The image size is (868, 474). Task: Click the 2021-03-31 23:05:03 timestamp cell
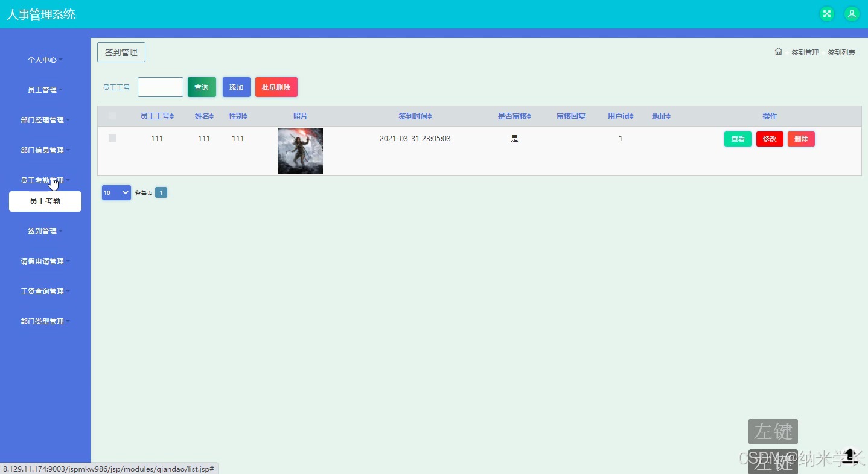coord(415,139)
